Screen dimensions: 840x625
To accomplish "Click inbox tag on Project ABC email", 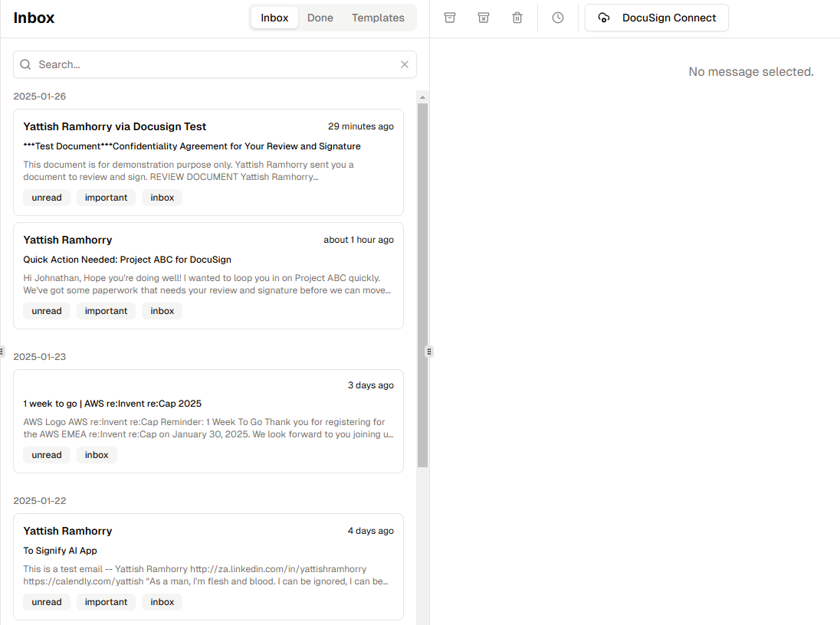I will (162, 311).
